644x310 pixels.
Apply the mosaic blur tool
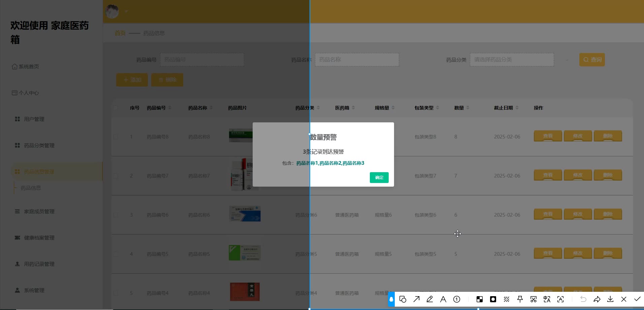coord(480,299)
